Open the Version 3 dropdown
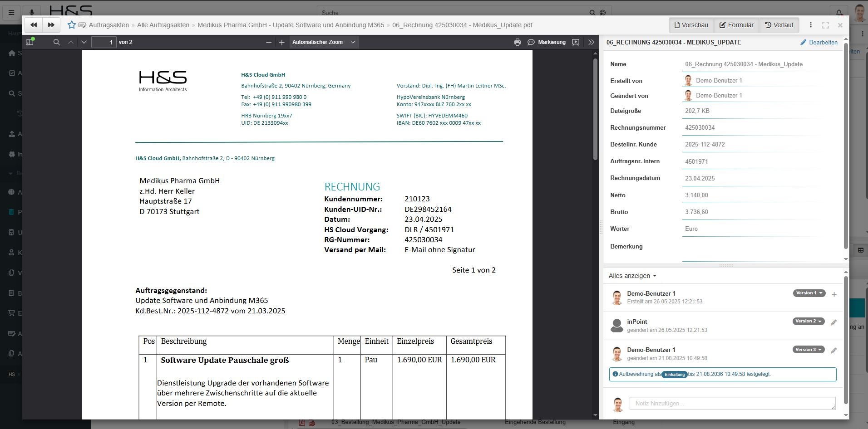868x429 pixels. 809,350
